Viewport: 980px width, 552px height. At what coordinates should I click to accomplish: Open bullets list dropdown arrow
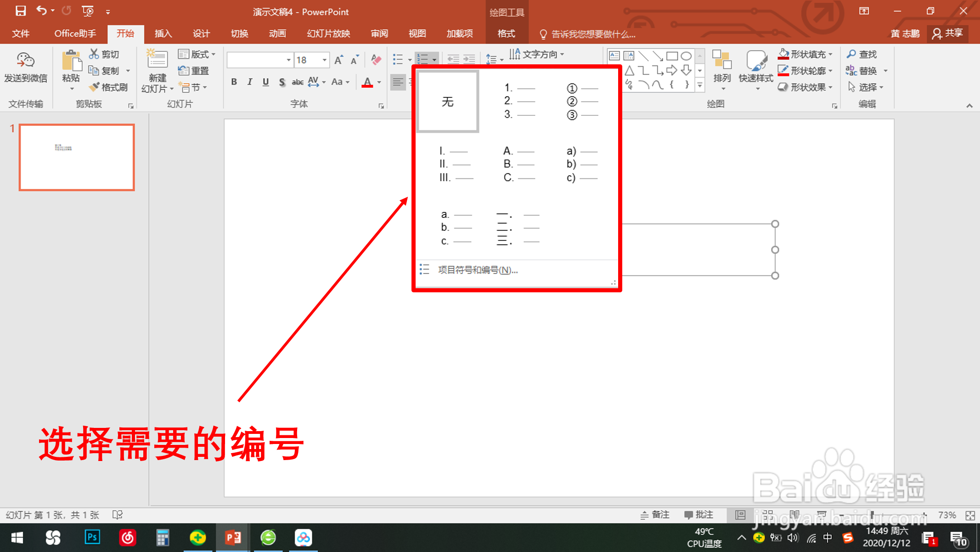coord(410,60)
